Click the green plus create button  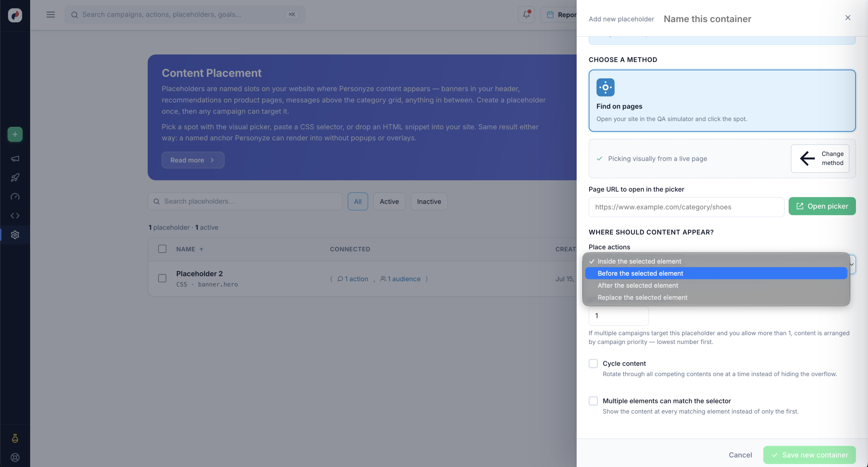[x=15, y=135]
